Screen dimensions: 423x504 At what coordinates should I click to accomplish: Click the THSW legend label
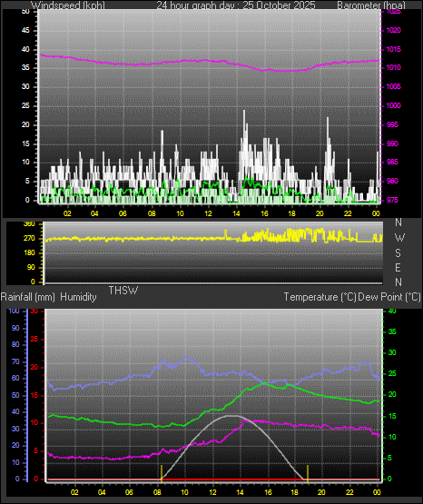point(123,291)
